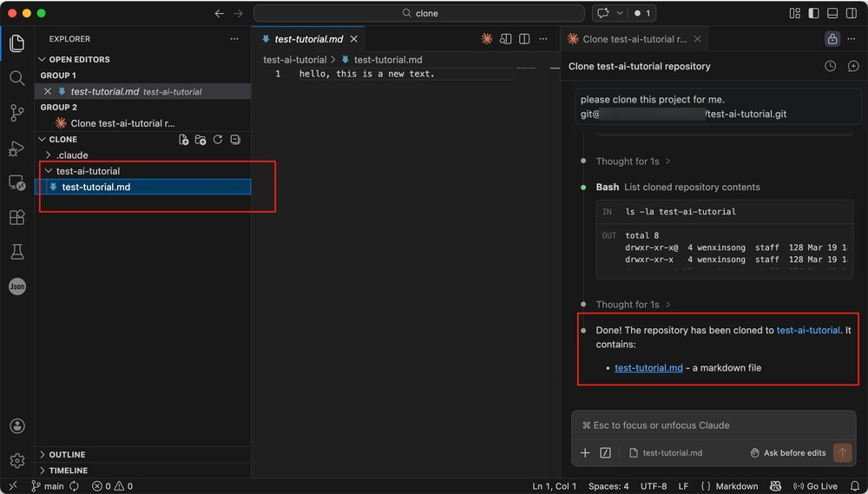Open Accounts menu in activity bar
Viewport: 868px width, 494px height.
16,426
